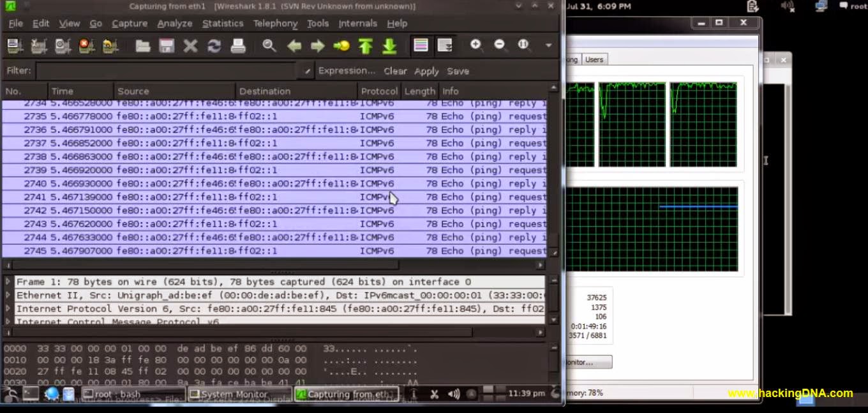This screenshot has width=868, height=413.
Task: Open the filter toolbar dropdown arrow
Action: 307,70
